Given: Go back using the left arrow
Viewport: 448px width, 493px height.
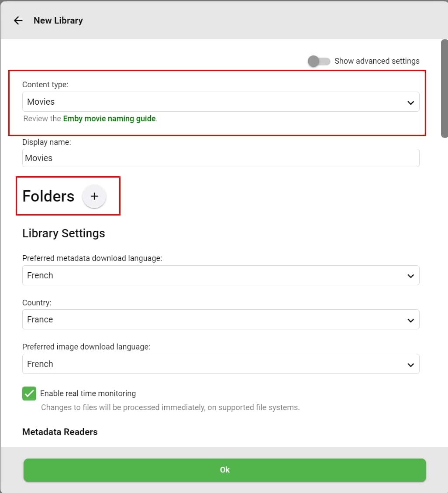Looking at the screenshot, I should pyautogui.click(x=18, y=21).
